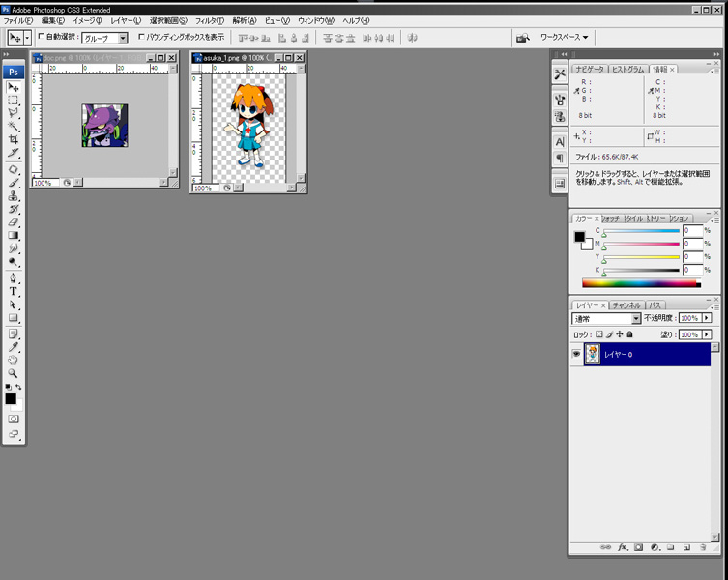Select the Zoom tool

click(13, 373)
